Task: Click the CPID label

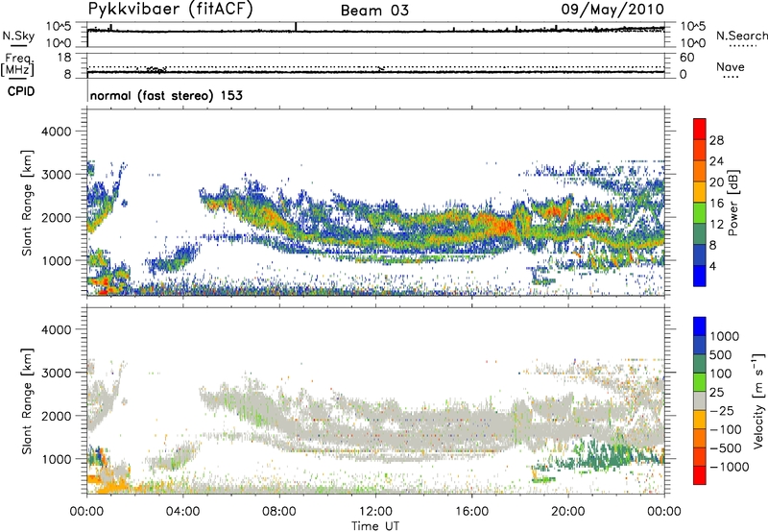Action: [21, 91]
